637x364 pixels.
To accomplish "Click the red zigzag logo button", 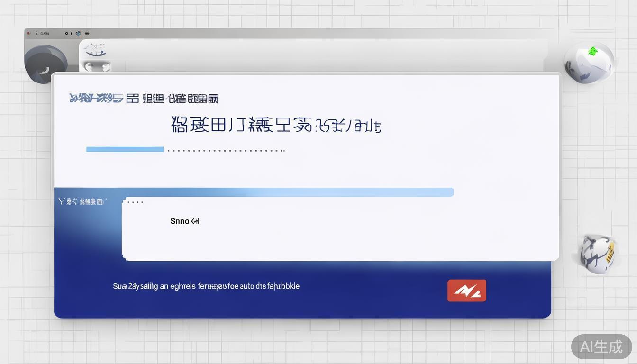I will coord(466,291).
